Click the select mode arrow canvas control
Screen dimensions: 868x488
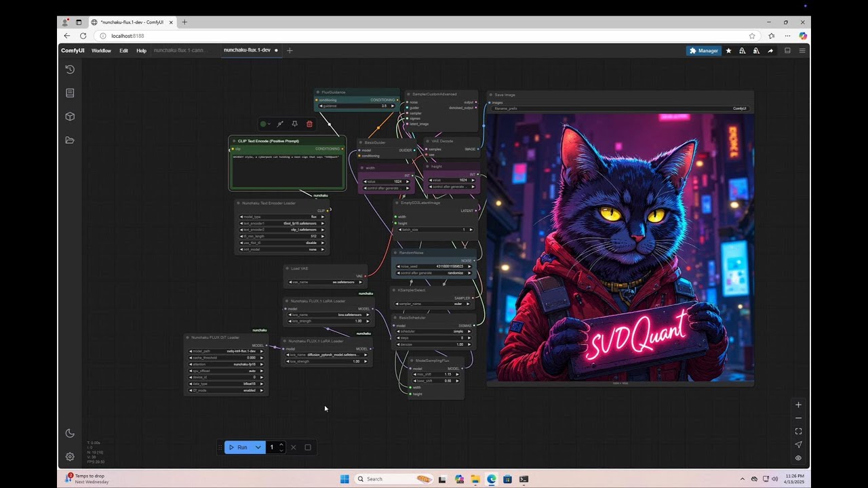[x=798, y=445]
